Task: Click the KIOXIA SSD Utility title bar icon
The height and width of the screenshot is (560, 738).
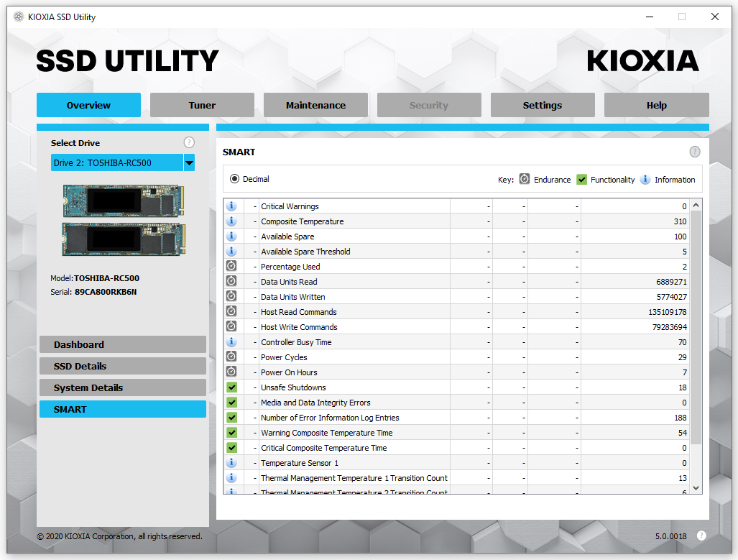Action: click(x=19, y=17)
